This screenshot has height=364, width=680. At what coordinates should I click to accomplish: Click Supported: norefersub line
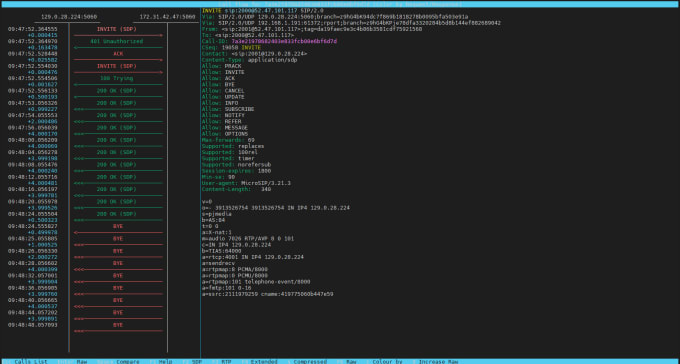pyautogui.click(x=236, y=165)
